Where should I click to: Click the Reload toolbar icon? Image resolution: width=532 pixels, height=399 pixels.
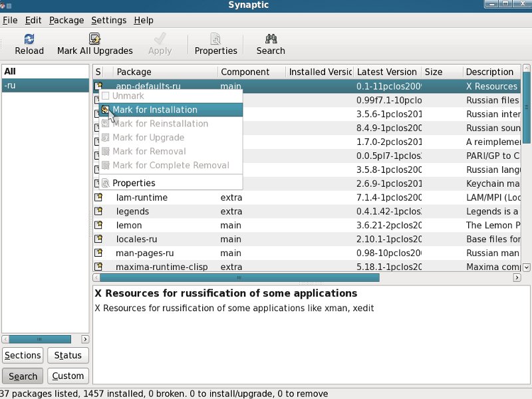pyautogui.click(x=29, y=39)
